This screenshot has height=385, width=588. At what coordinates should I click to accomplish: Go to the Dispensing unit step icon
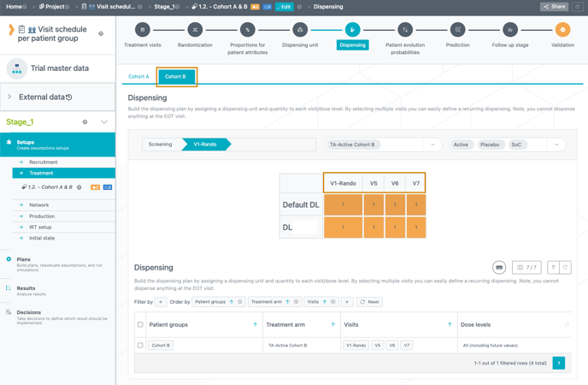(x=300, y=30)
